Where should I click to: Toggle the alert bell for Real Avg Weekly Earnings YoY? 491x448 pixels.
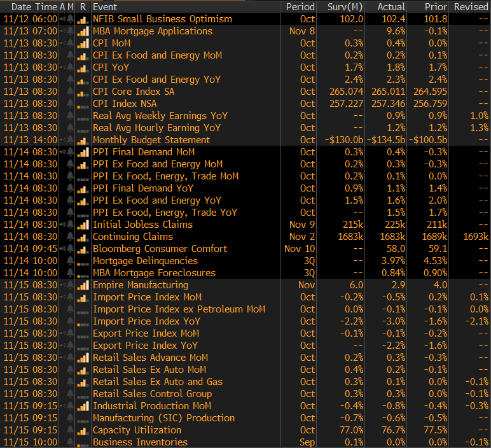click(70, 116)
